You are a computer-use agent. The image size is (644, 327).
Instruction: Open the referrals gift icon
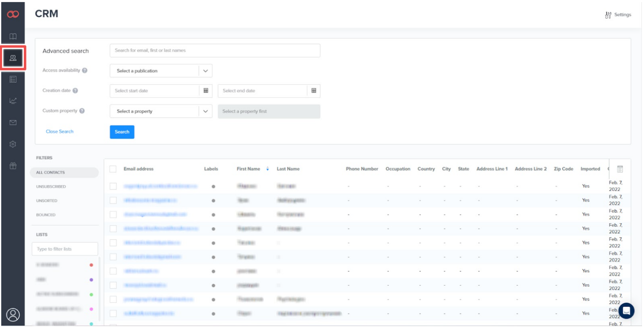click(13, 165)
